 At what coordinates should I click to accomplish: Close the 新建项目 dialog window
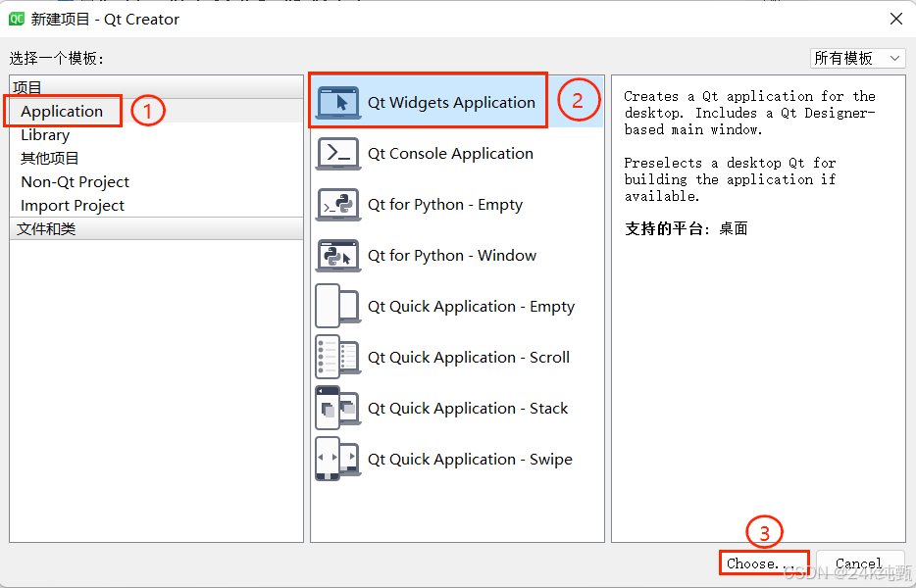(x=896, y=20)
